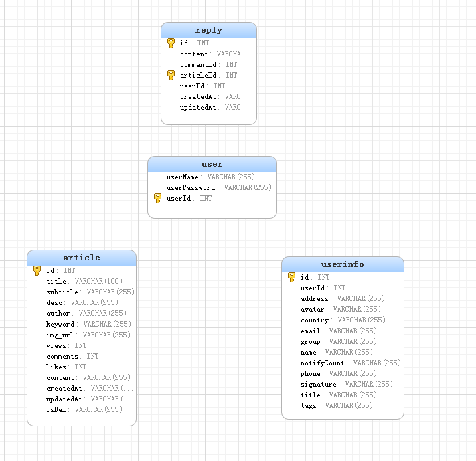Click the key icon beside reply articleId

pyautogui.click(x=171, y=75)
